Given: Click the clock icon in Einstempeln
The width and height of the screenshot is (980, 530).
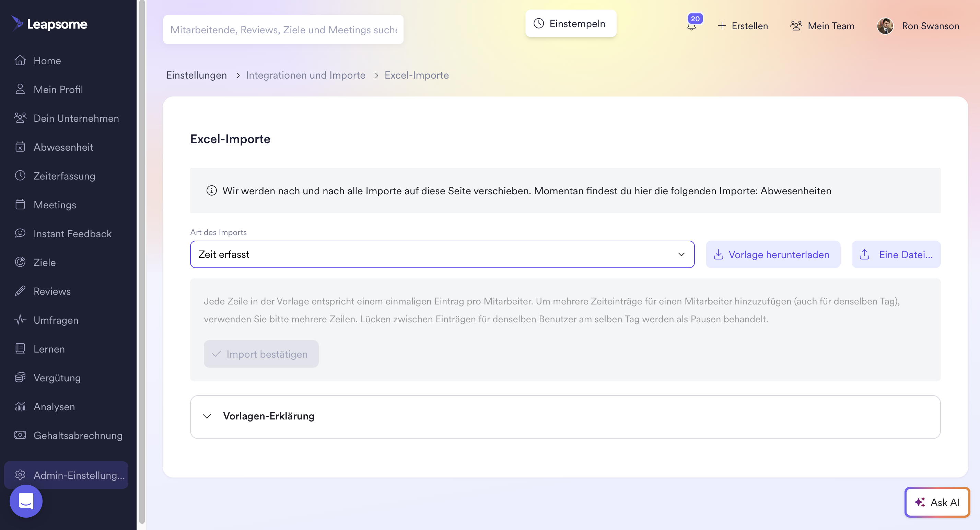Looking at the screenshot, I should (539, 24).
